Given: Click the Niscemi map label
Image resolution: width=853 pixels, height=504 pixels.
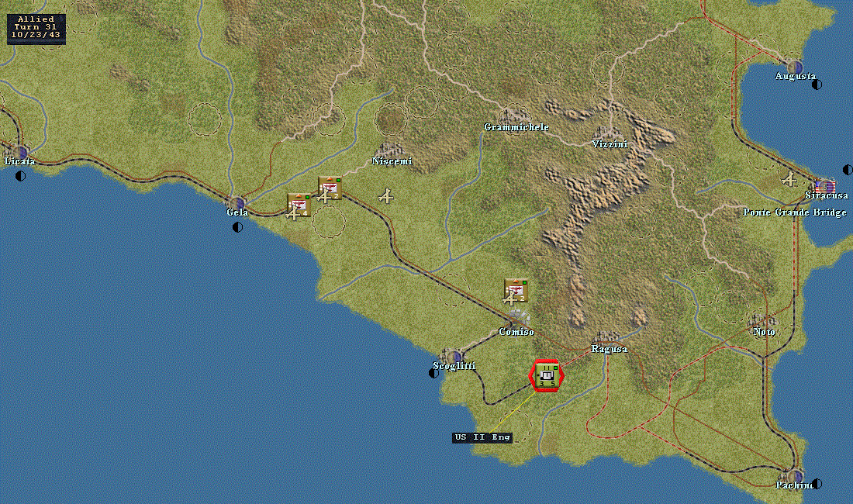Looking at the screenshot, I should tap(392, 161).
